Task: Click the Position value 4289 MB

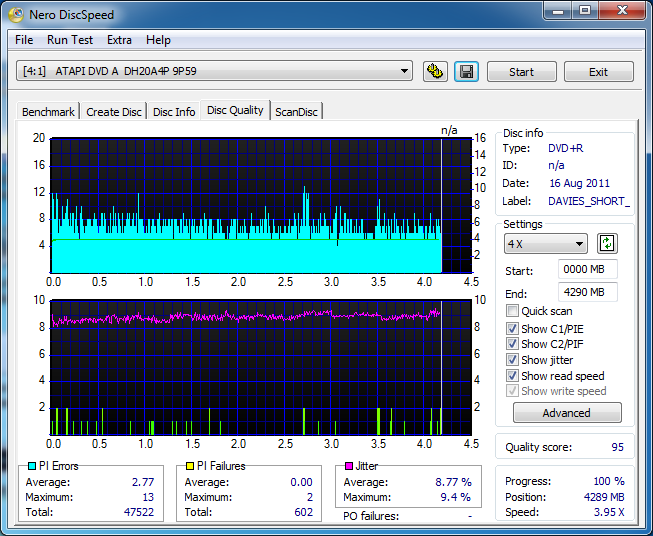Action: 604,497
